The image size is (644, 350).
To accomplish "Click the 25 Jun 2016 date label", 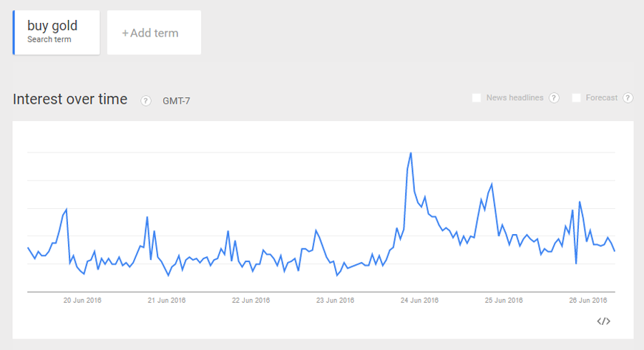I will point(504,301).
